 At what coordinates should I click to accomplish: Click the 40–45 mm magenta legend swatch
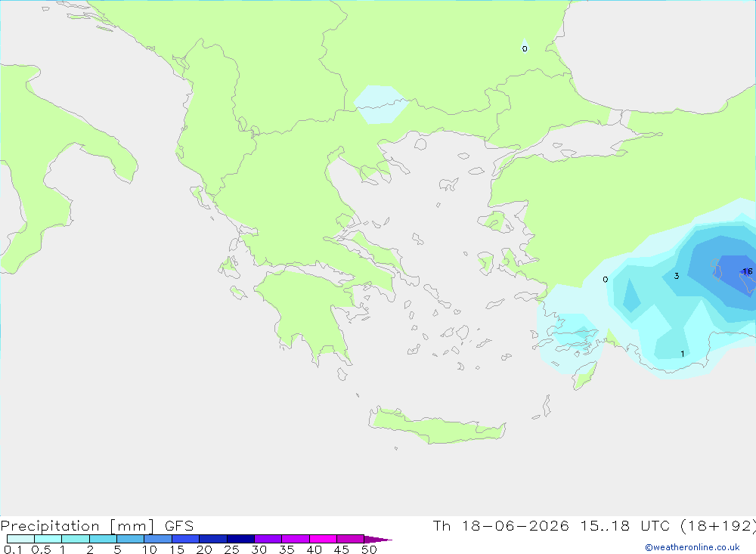point(323,539)
